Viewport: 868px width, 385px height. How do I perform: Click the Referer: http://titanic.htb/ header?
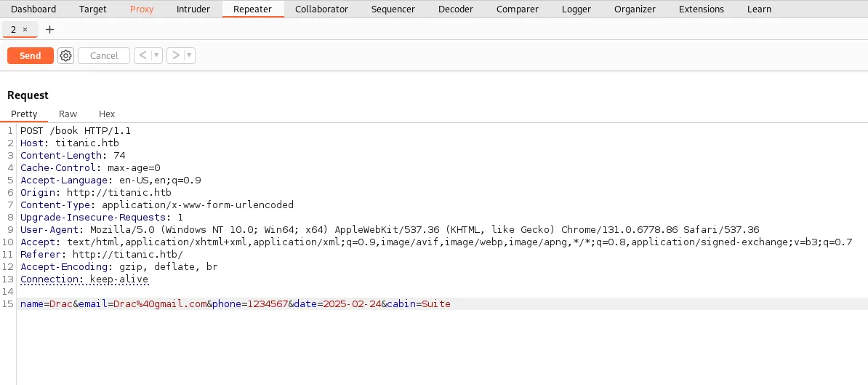(102, 254)
